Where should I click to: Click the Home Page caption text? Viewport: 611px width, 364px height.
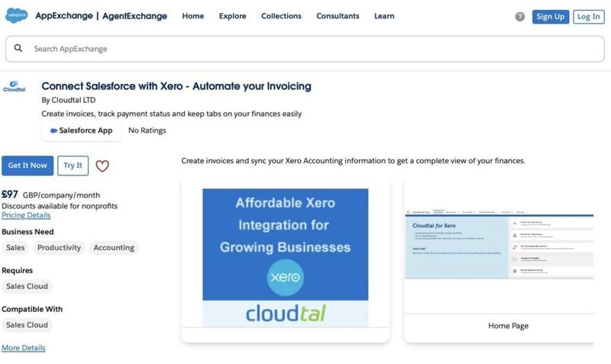(x=508, y=326)
